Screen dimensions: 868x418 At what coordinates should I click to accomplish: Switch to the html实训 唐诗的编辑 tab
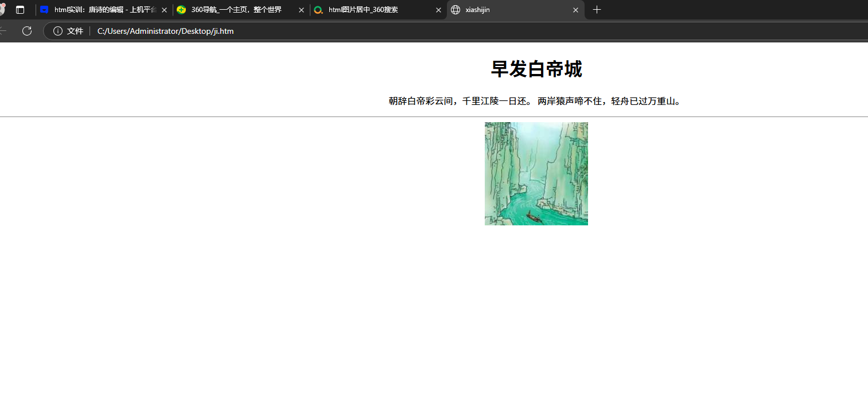tap(103, 10)
